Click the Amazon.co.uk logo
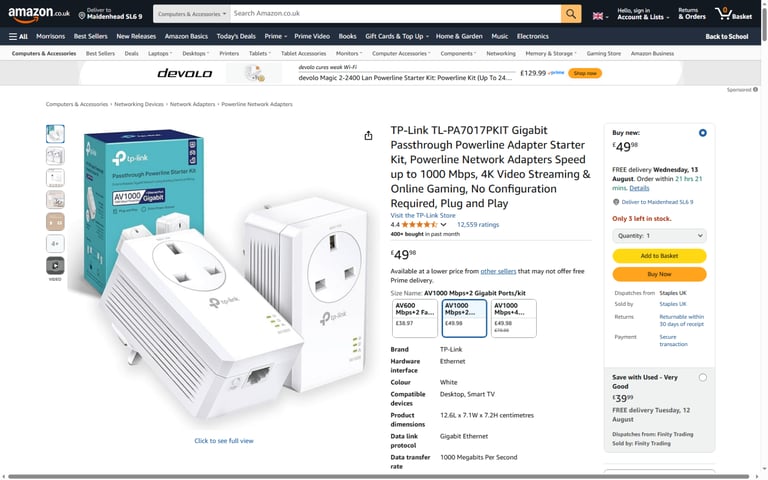768x480 pixels. click(39, 14)
